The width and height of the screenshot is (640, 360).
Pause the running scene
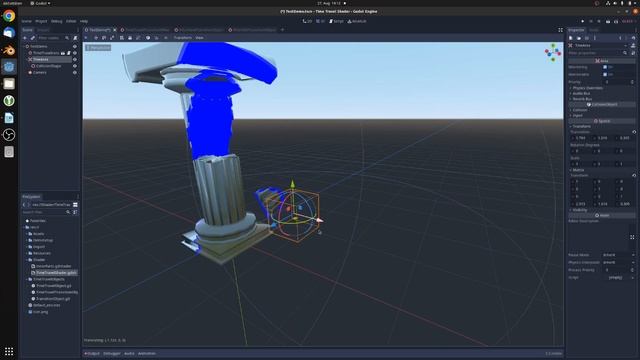coord(591,21)
